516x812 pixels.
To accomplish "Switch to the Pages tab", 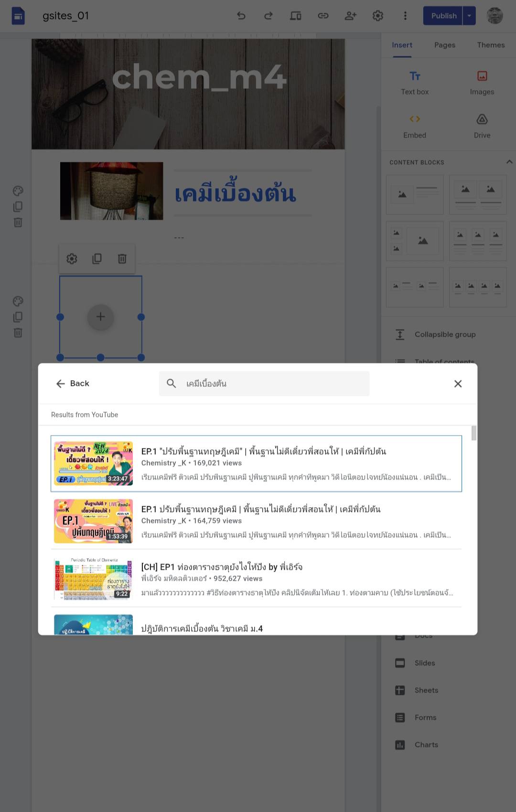I will 444,45.
